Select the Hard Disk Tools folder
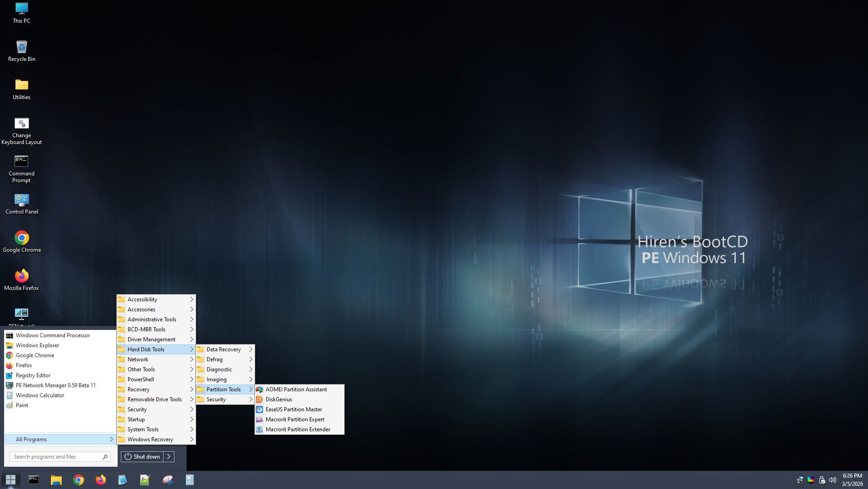868x489 pixels. (156, 349)
